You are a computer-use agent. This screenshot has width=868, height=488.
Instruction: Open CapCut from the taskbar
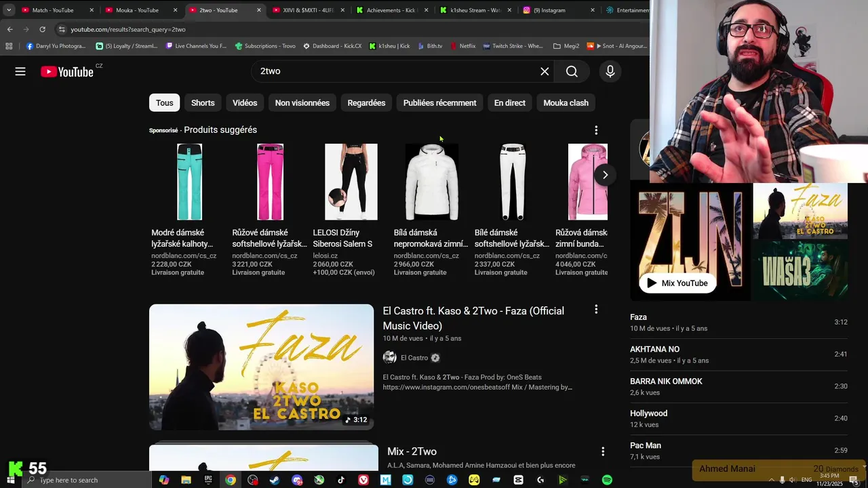point(518,480)
